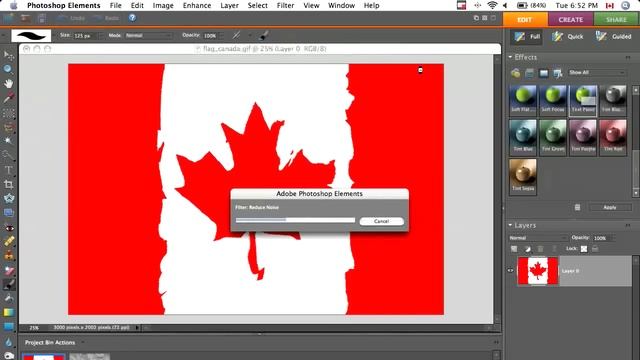Select the Layer 0 thumbnail
The width and height of the screenshot is (640, 360).
click(x=538, y=271)
